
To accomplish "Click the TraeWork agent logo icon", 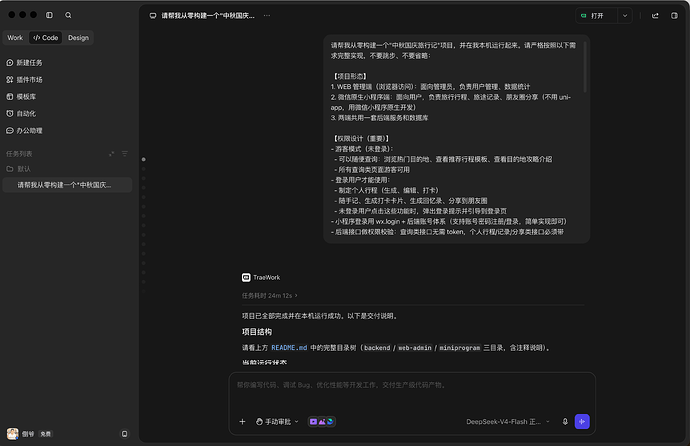I will [246, 278].
